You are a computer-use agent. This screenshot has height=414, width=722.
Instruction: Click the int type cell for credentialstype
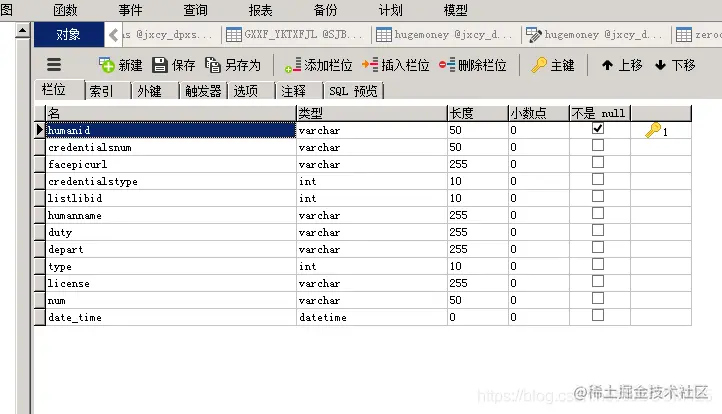(372, 181)
